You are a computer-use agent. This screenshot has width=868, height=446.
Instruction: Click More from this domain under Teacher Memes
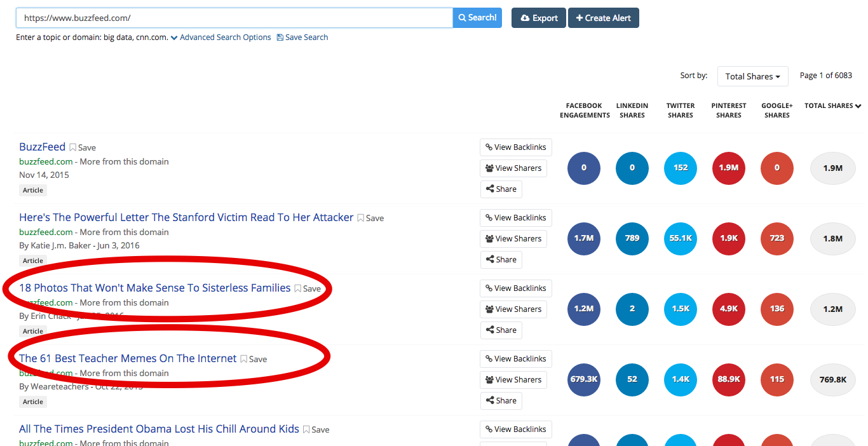(125, 374)
